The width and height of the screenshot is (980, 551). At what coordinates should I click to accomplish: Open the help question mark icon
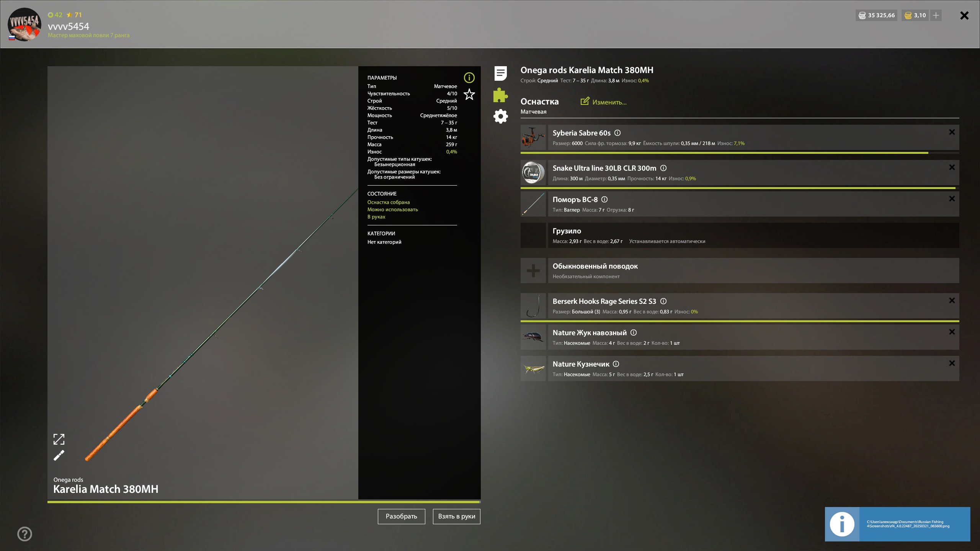click(x=24, y=534)
